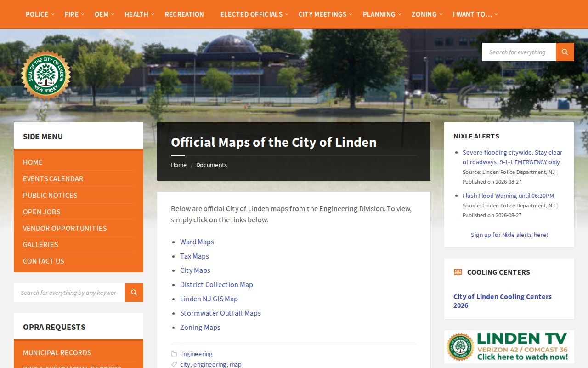Open the District Collection Map link

pos(216,285)
